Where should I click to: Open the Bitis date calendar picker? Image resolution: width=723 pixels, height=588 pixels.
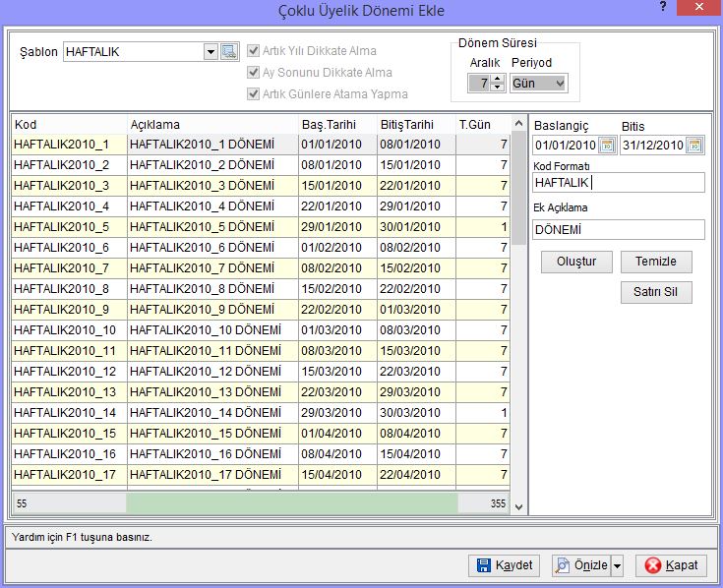[x=694, y=146]
